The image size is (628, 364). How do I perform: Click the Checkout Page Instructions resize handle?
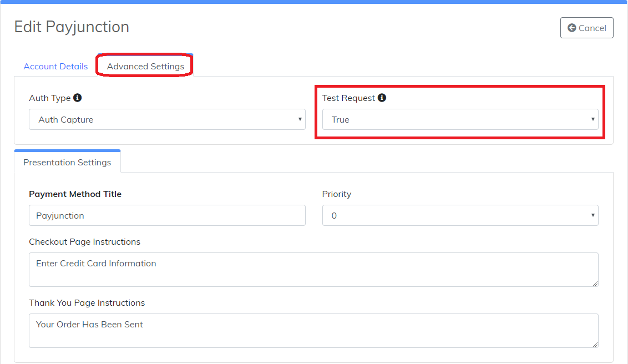pos(595,283)
